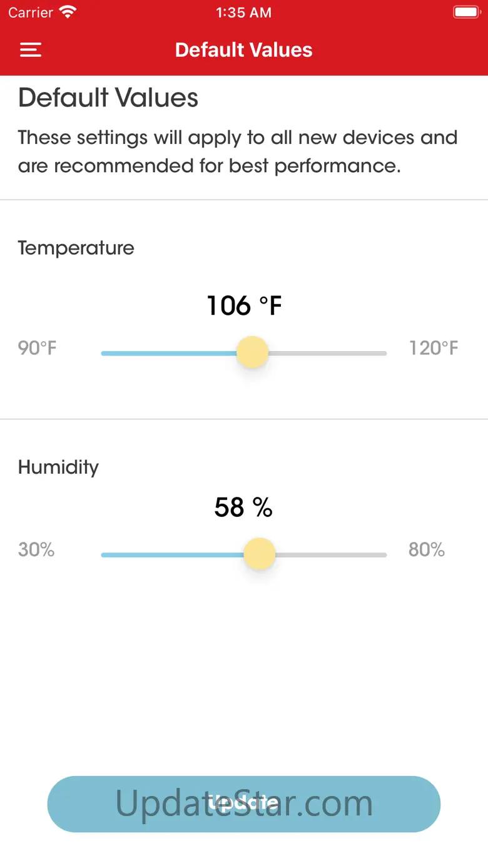Screen dimensions: 488x868
Task: Click the 90°F minimum temperature label
Action: 38,348
